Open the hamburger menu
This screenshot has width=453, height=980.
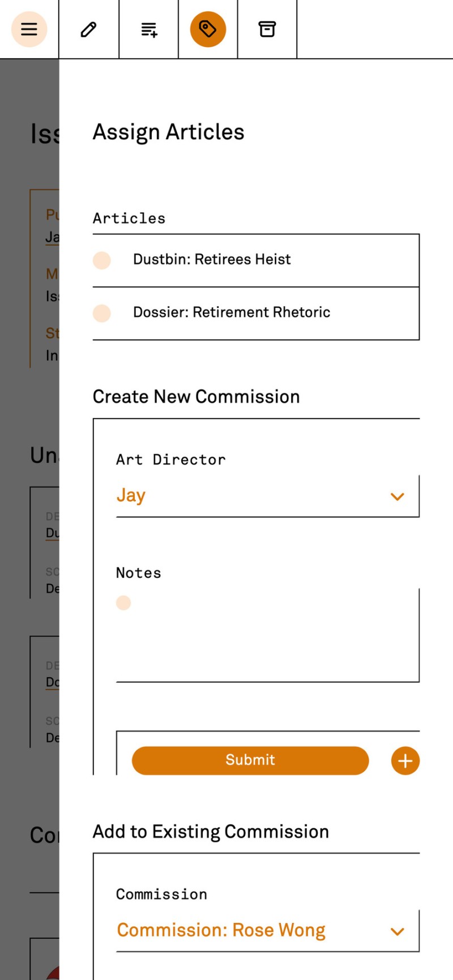click(x=29, y=29)
